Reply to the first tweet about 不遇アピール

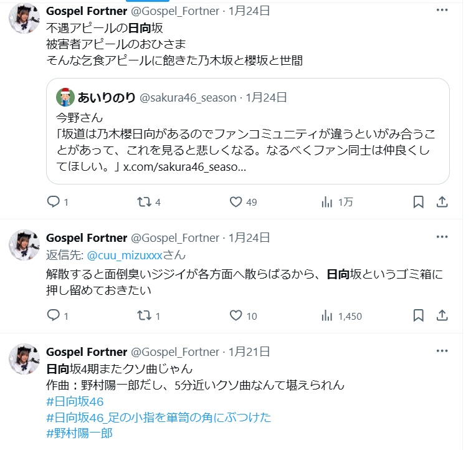point(53,202)
